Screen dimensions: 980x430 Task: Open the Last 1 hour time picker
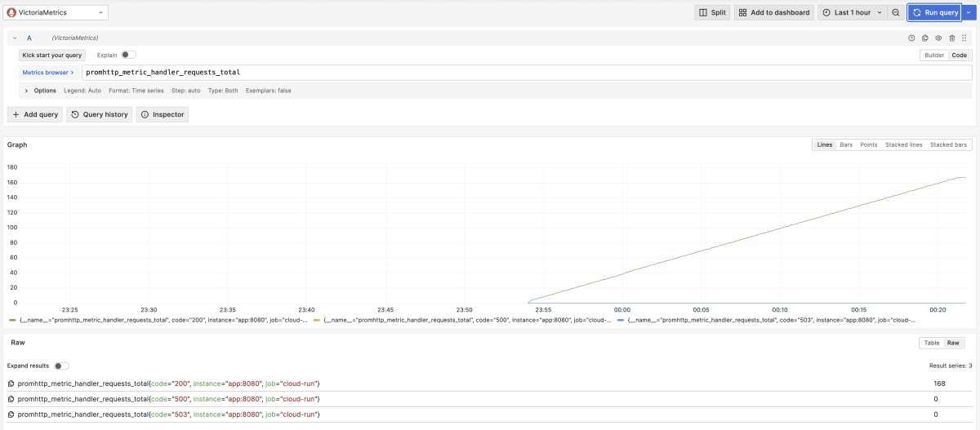851,12
